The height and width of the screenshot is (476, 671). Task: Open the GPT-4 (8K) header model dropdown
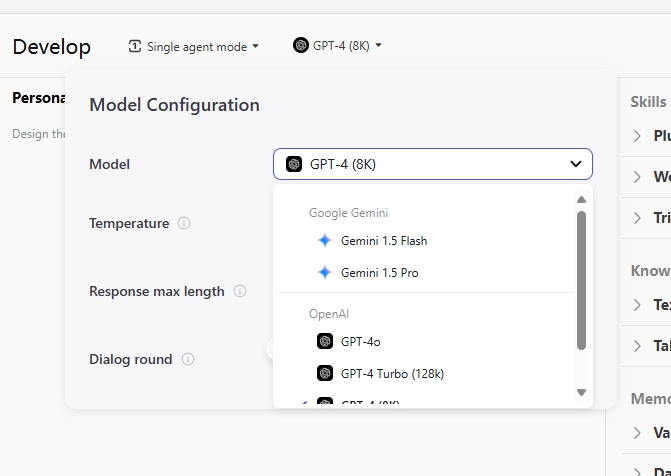coord(338,45)
